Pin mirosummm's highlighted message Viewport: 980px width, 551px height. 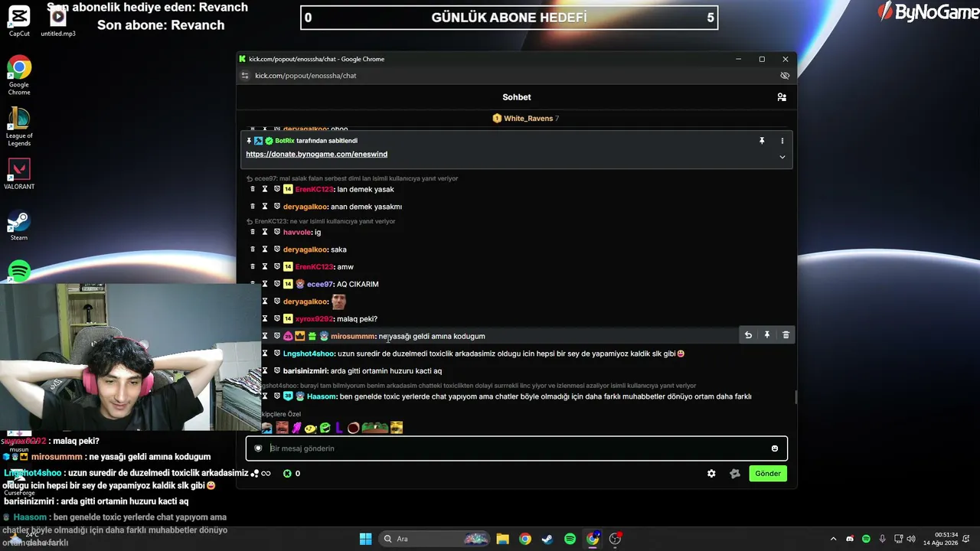point(766,335)
